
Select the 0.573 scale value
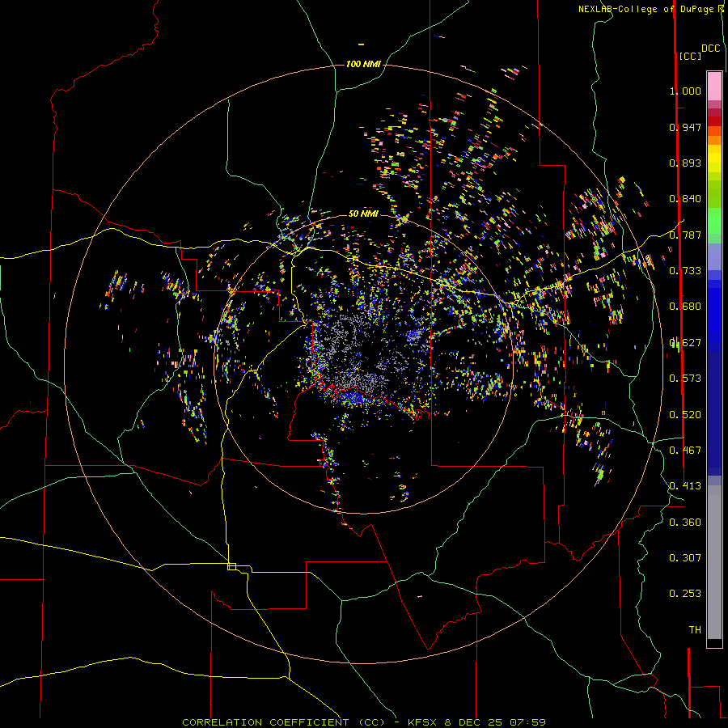(x=685, y=379)
